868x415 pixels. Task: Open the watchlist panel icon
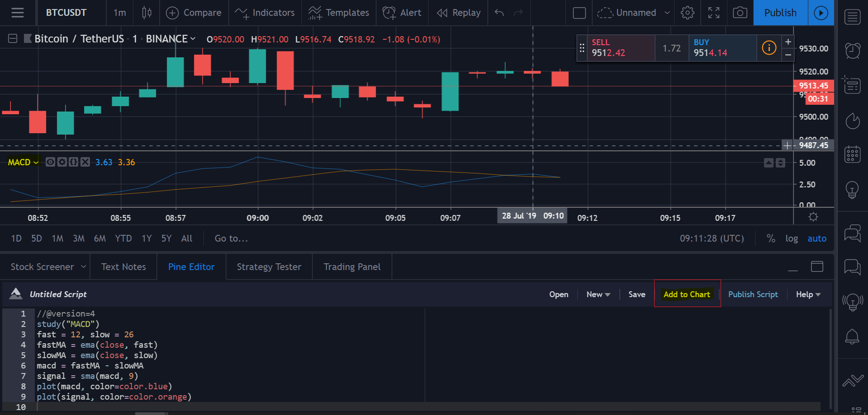click(852, 17)
